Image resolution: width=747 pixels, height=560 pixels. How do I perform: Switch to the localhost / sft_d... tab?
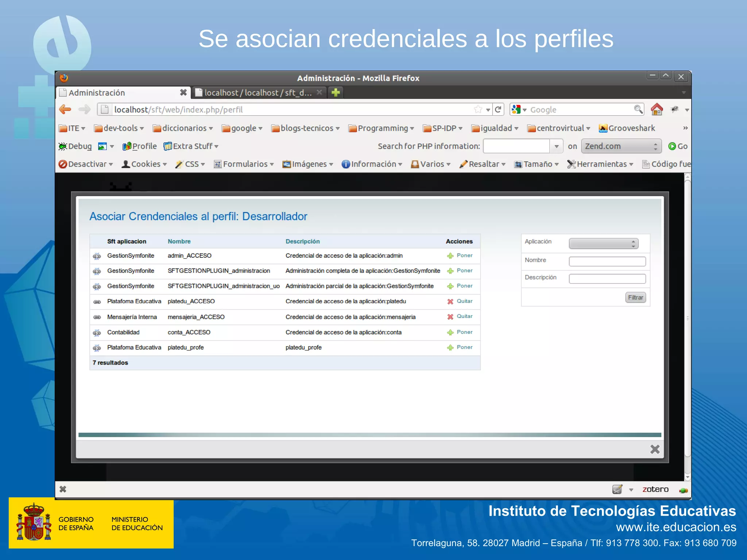pos(258,93)
